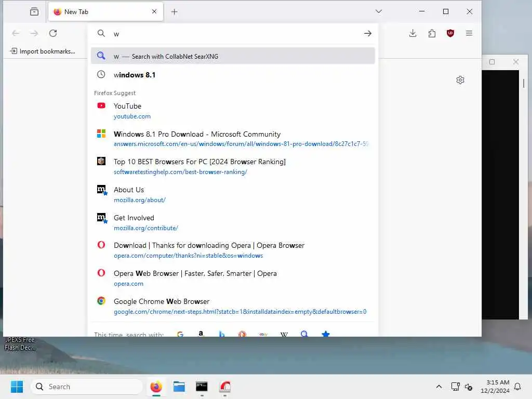This screenshot has height=399, width=532.
Task: Close the New Tab tab
Action: 154,11
